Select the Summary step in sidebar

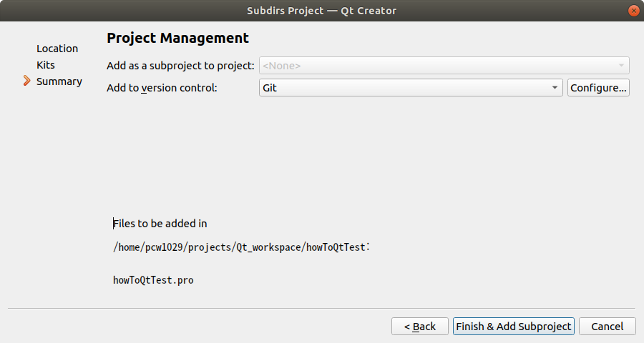coord(59,81)
